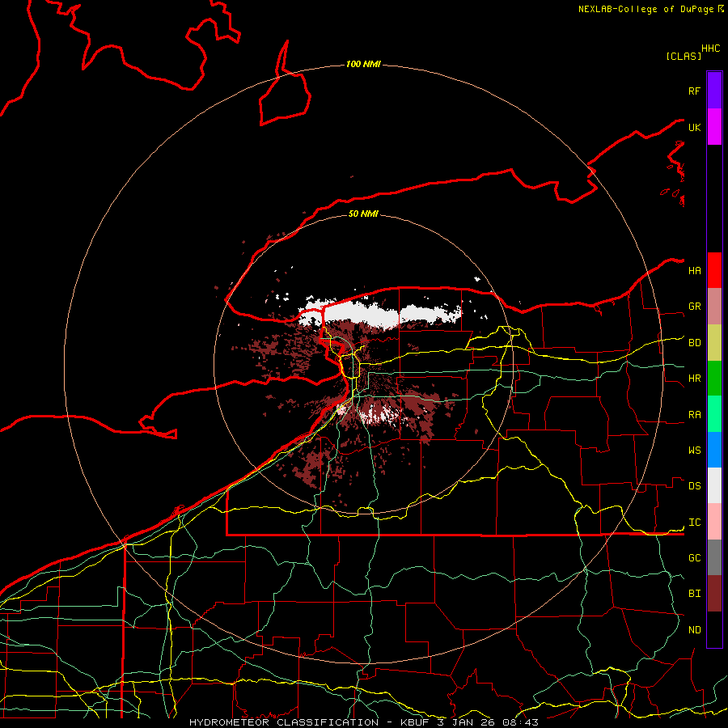Click the [CLAS] units label
728x728 pixels.
point(684,56)
